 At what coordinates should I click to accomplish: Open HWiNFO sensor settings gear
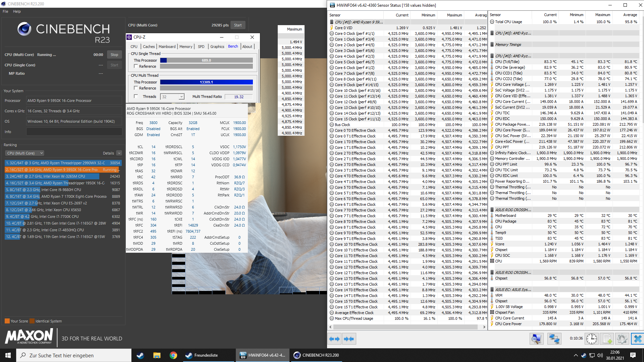[622, 339]
